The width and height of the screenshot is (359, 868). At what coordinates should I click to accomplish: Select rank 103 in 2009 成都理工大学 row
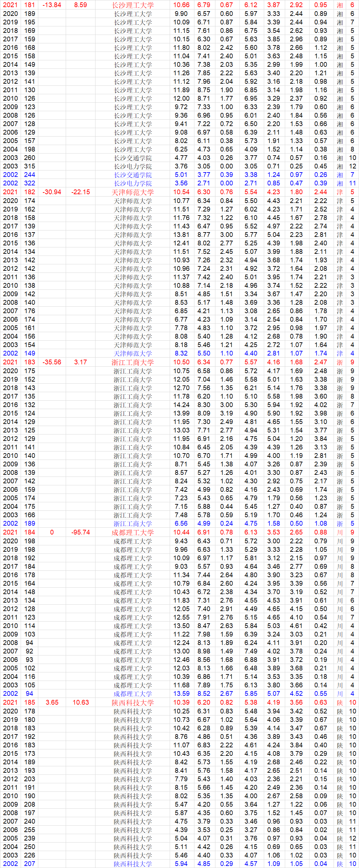tap(29, 634)
